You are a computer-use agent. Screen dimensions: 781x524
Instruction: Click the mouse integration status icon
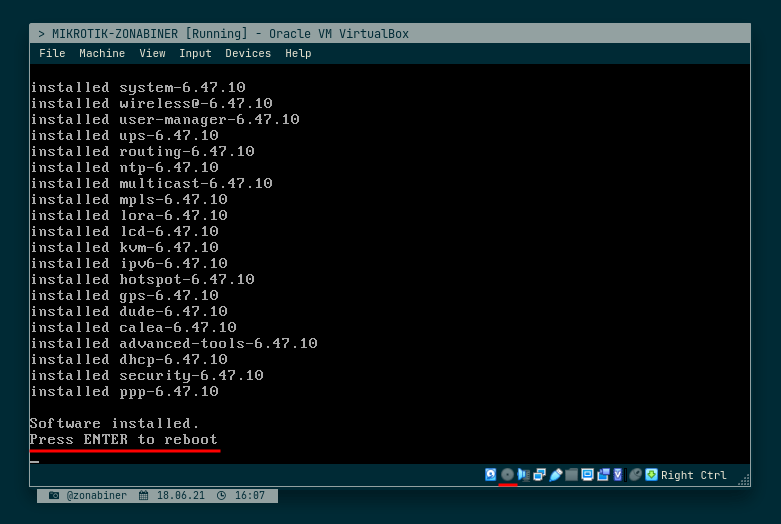(635, 475)
